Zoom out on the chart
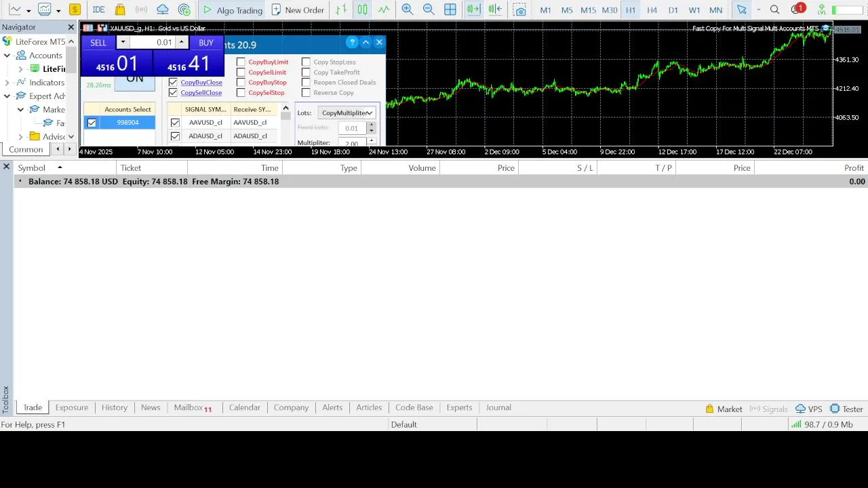 coord(429,10)
